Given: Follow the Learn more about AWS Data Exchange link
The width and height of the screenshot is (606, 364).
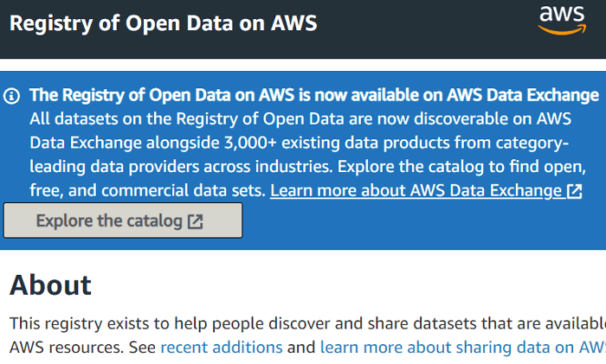Looking at the screenshot, I should click(x=426, y=191).
